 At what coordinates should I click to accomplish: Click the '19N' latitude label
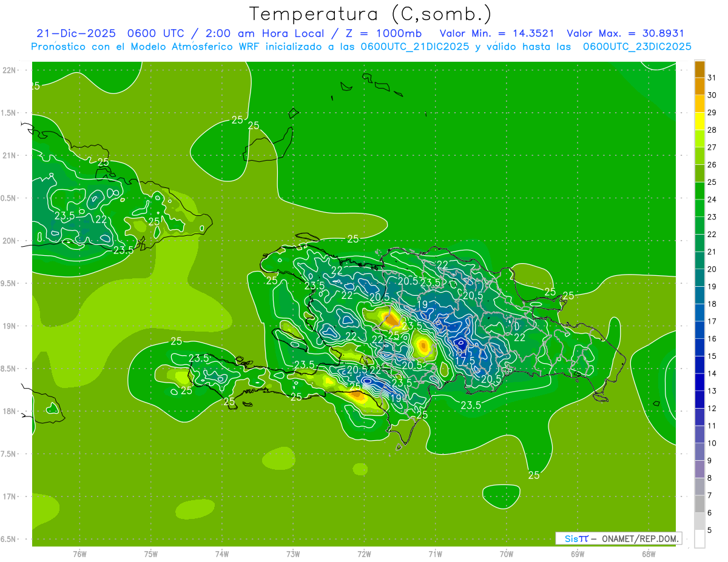click(9, 326)
